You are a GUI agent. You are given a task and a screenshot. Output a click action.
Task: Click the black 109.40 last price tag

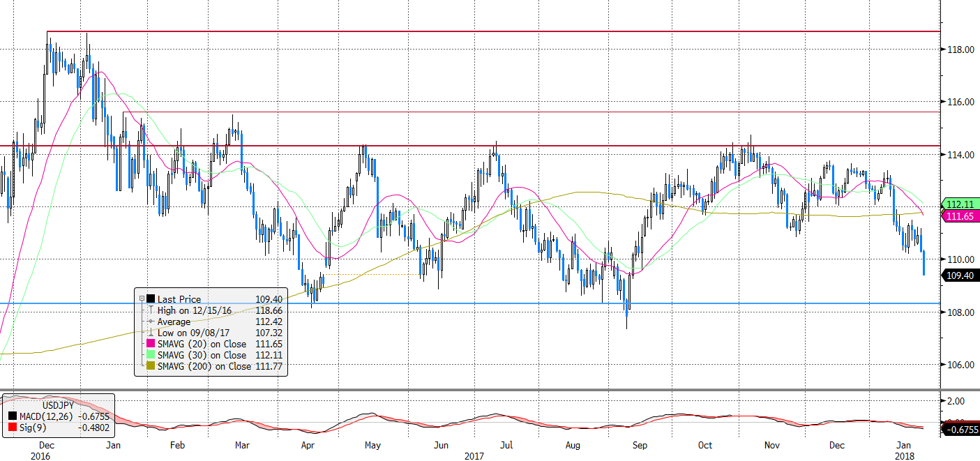(959, 275)
